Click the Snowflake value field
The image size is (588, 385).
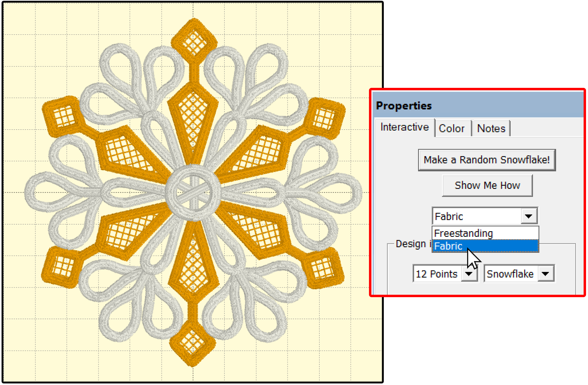tap(510, 274)
